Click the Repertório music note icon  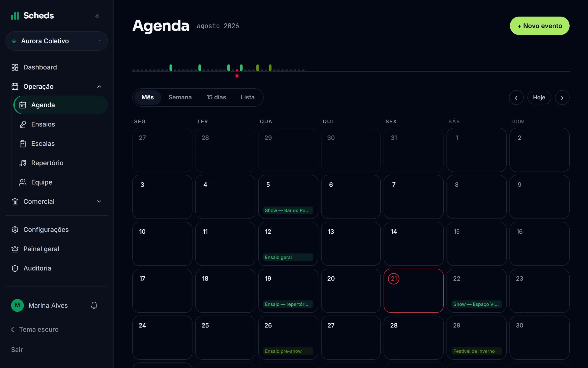click(x=23, y=163)
